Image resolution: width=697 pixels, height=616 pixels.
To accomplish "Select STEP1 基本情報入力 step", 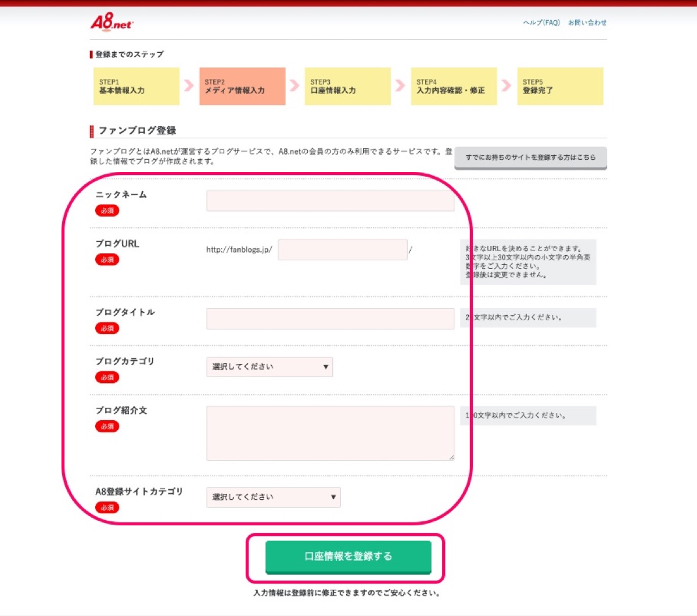I will (x=136, y=86).
